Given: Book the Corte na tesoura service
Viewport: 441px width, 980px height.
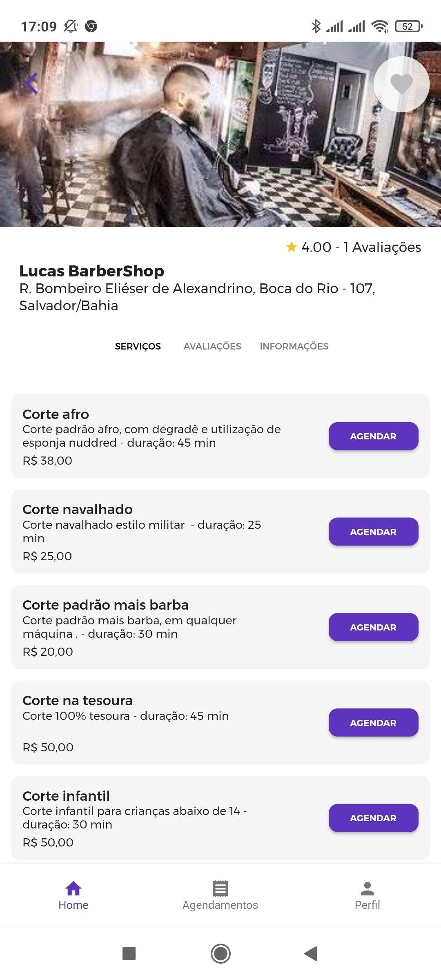Looking at the screenshot, I should click(373, 723).
